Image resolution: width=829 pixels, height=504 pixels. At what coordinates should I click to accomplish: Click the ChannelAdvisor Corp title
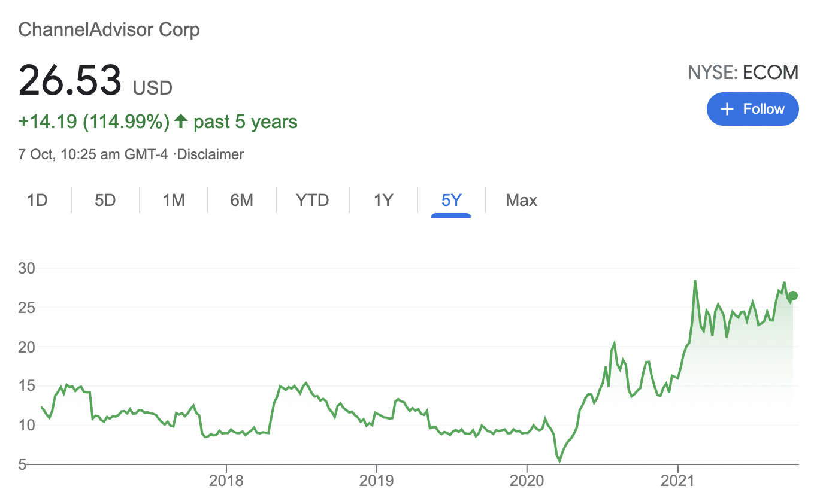pyautogui.click(x=109, y=29)
